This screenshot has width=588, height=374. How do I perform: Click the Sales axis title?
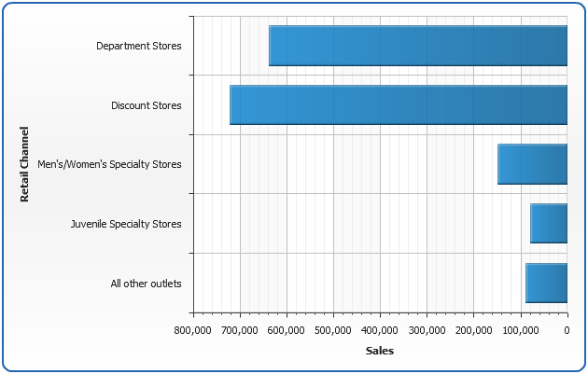point(380,351)
